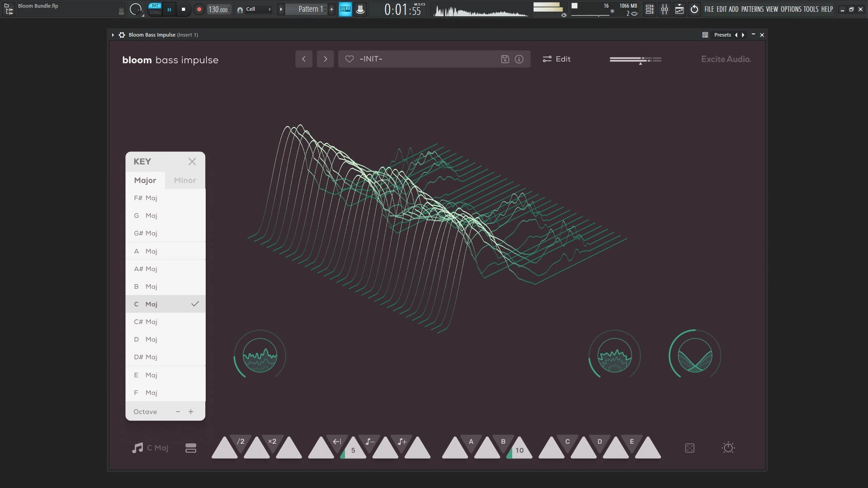Favorite the -INIT- preset with heart icon
This screenshot has height=488, width=868.
click(349, 59)
